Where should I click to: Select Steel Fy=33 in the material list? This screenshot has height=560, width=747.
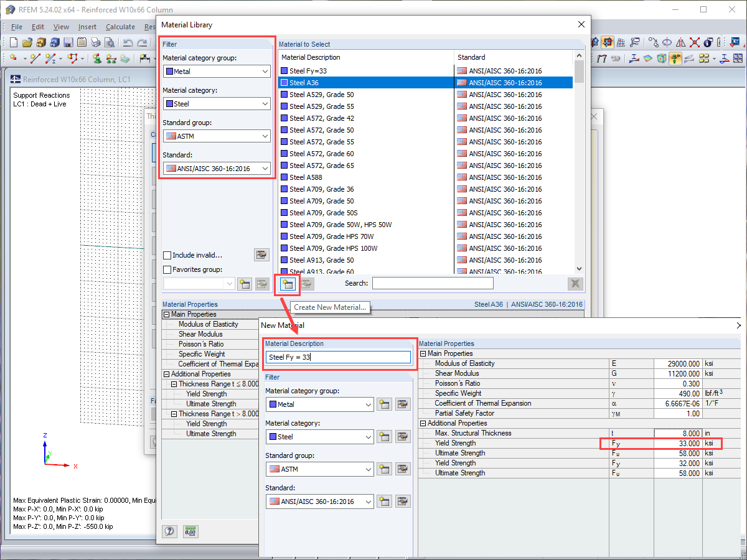coord(426,71)
